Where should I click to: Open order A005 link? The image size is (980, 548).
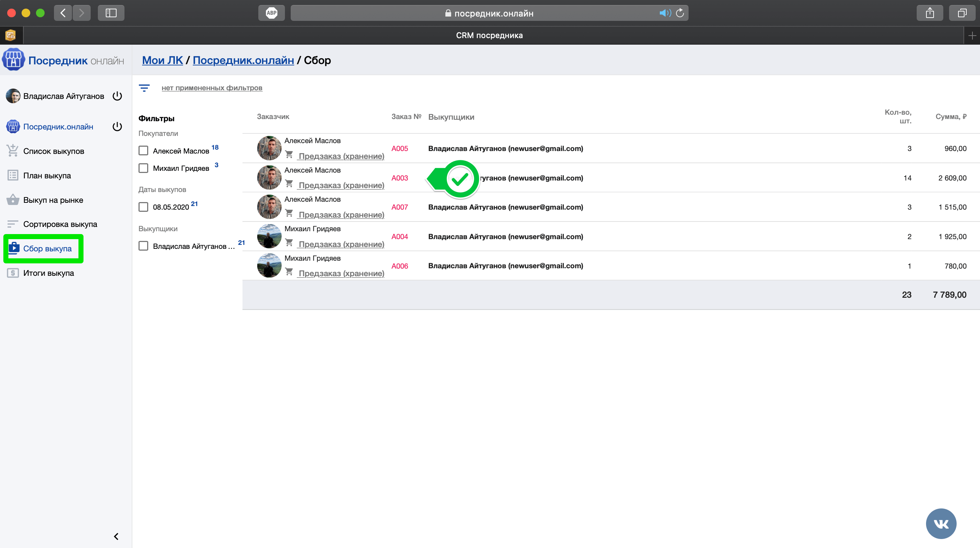coord(399,148)
